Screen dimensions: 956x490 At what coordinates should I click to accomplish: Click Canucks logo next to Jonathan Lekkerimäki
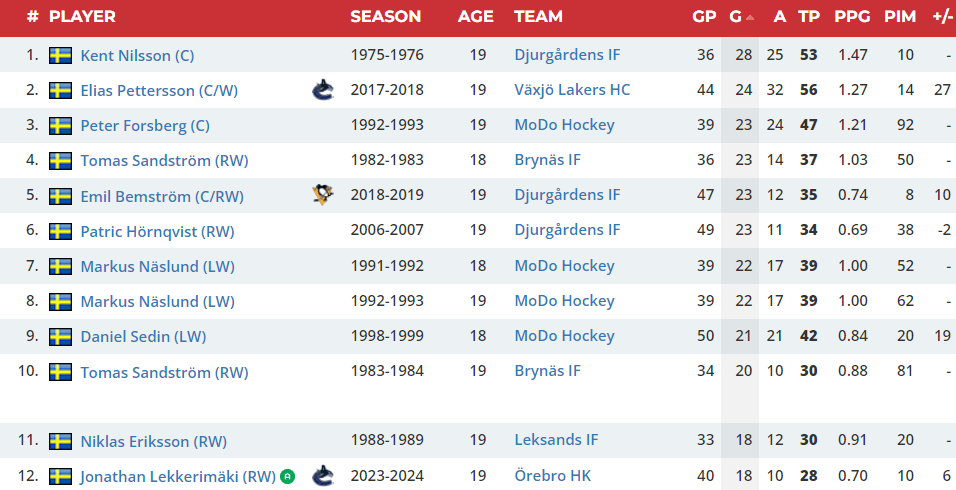click(323, 476)
